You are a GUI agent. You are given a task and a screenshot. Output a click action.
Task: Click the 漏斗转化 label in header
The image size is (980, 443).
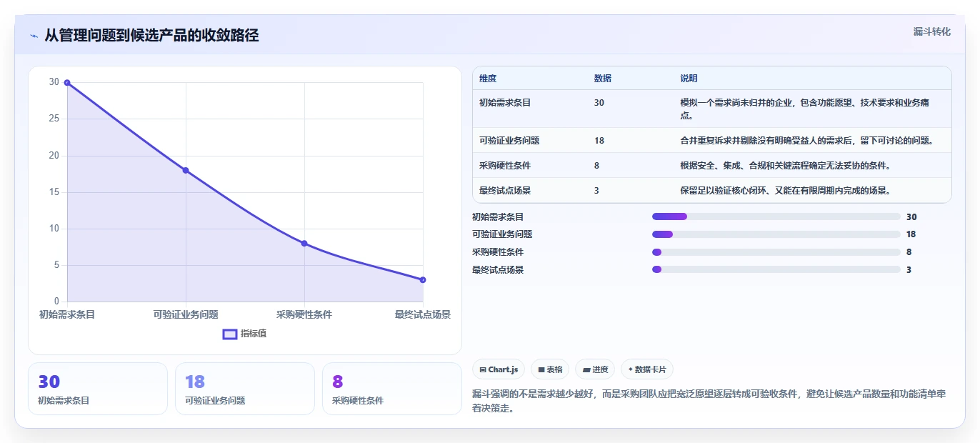tap(931, 32)
